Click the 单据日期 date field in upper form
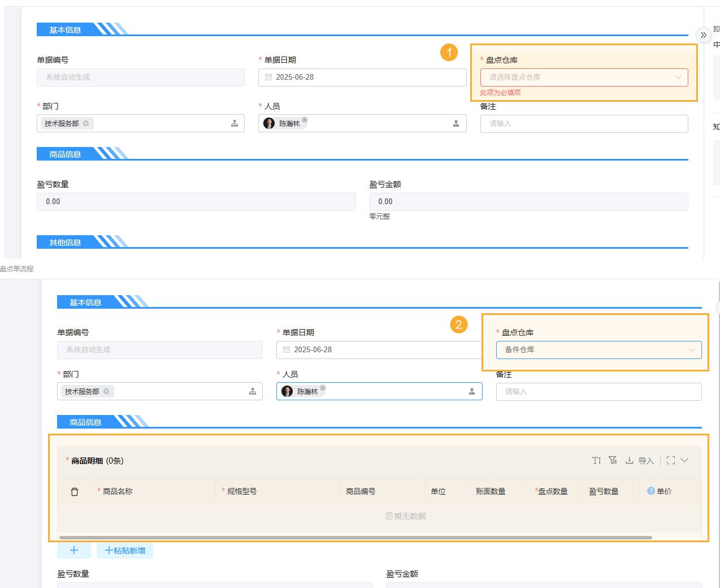 [362, 77]
